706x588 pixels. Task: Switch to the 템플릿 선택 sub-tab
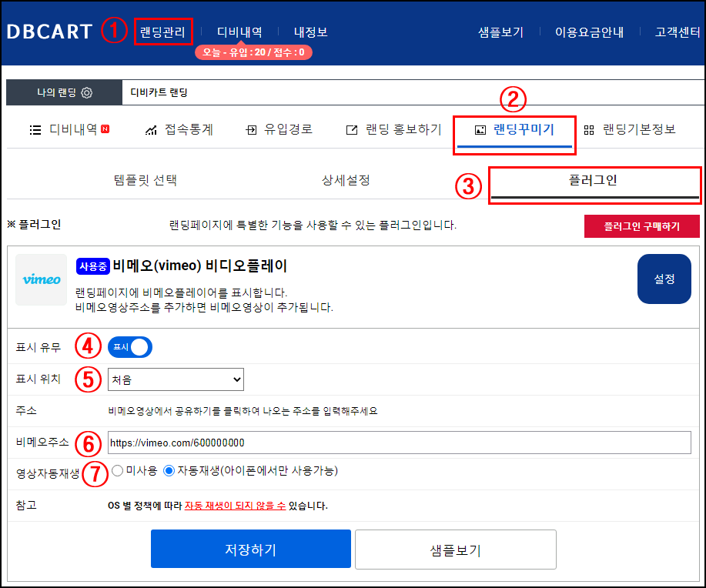point(145,181)
